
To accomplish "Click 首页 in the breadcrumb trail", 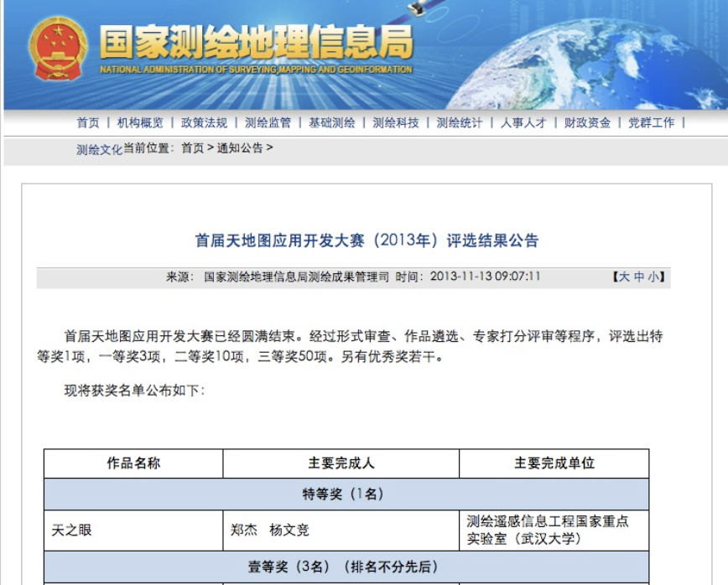I will coord(192,148).
